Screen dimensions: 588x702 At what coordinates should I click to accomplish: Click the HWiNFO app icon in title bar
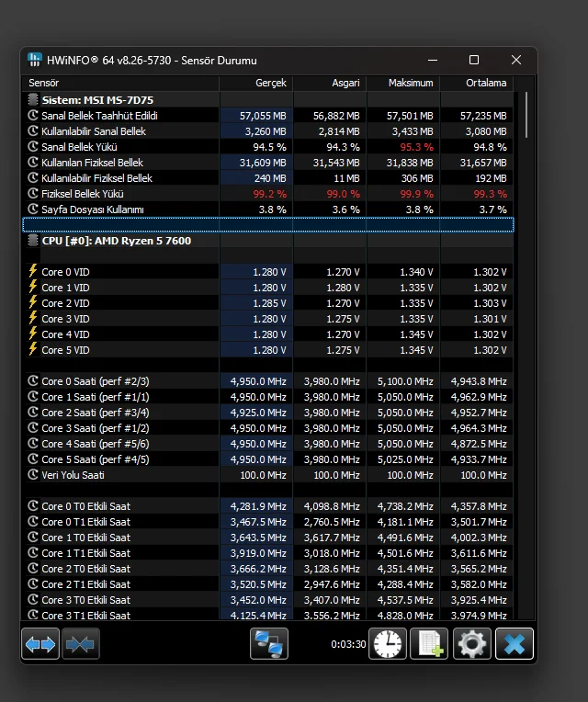(35, 60)
